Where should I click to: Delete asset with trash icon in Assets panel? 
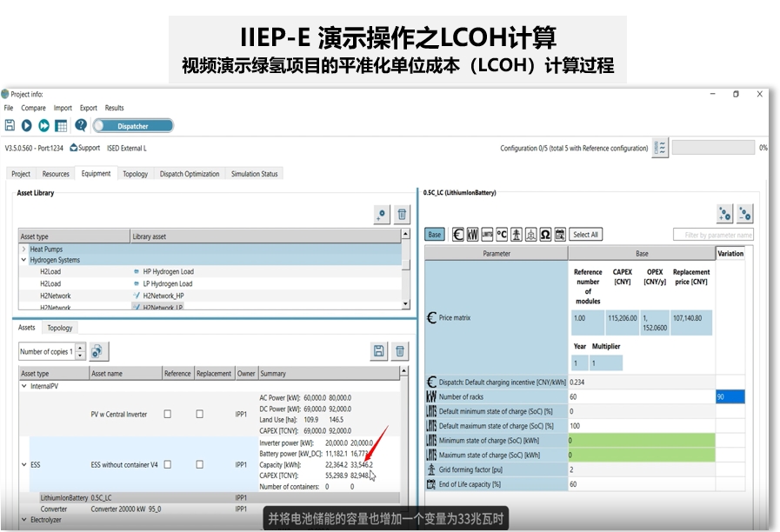(400, 351)
